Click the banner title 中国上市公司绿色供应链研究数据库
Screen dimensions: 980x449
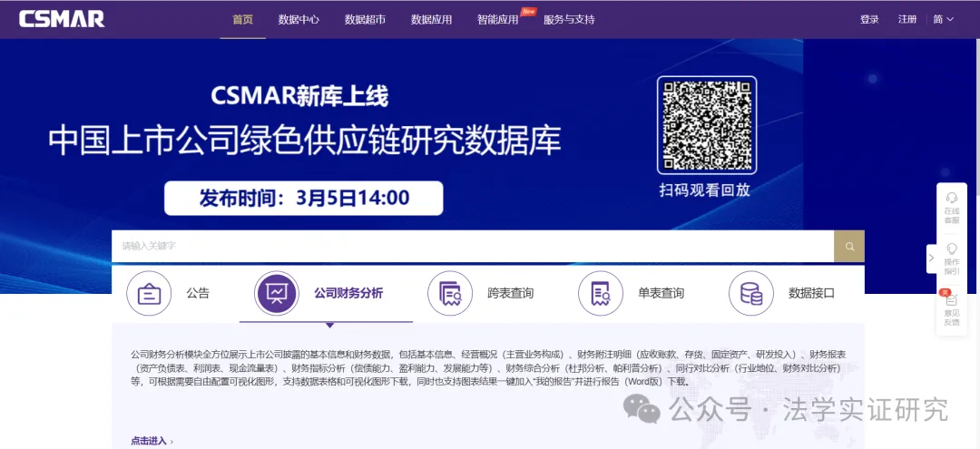pyautogui.click(x=304, y=142)
